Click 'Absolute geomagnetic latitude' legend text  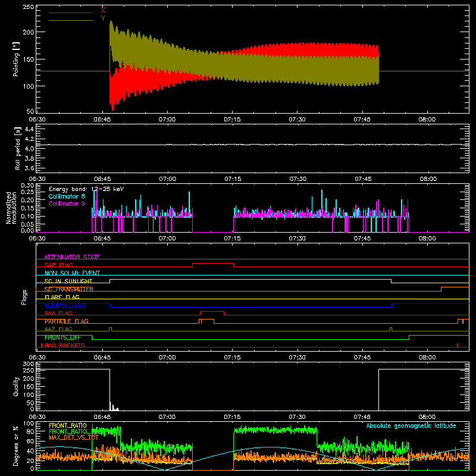pos(411,425)
